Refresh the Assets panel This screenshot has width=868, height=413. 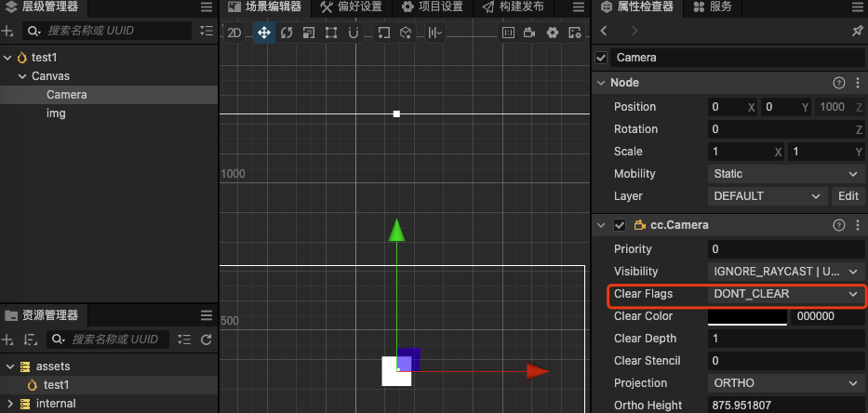click(207, 340)
